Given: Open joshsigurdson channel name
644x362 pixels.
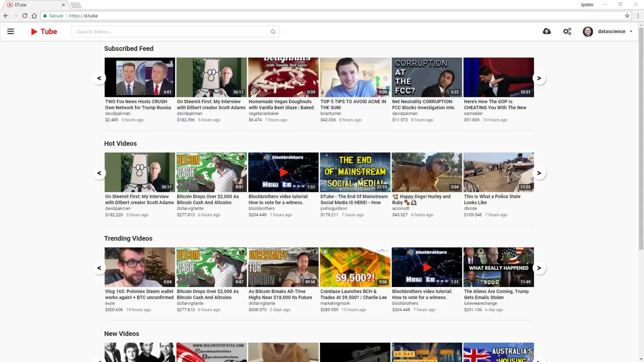Looking at the screenshot, I should [334, 208].
